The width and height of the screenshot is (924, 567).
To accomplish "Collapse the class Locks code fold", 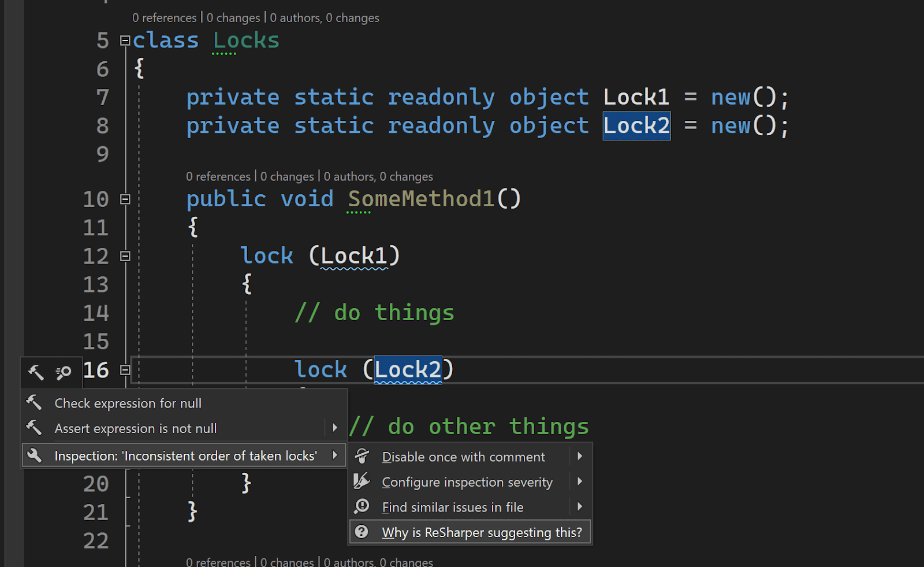I will coord(125,40).
